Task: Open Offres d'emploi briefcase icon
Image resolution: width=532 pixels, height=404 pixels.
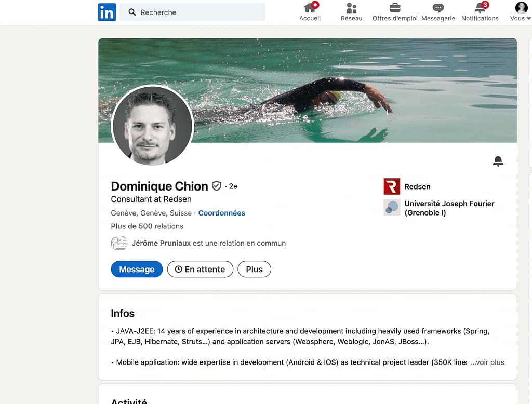Action: [395, 8]
